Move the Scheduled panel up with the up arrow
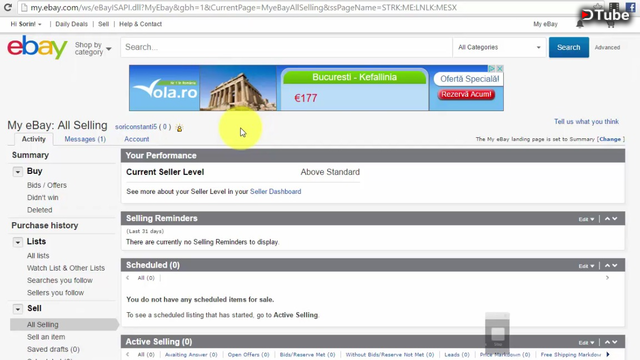 pos(607,265)
